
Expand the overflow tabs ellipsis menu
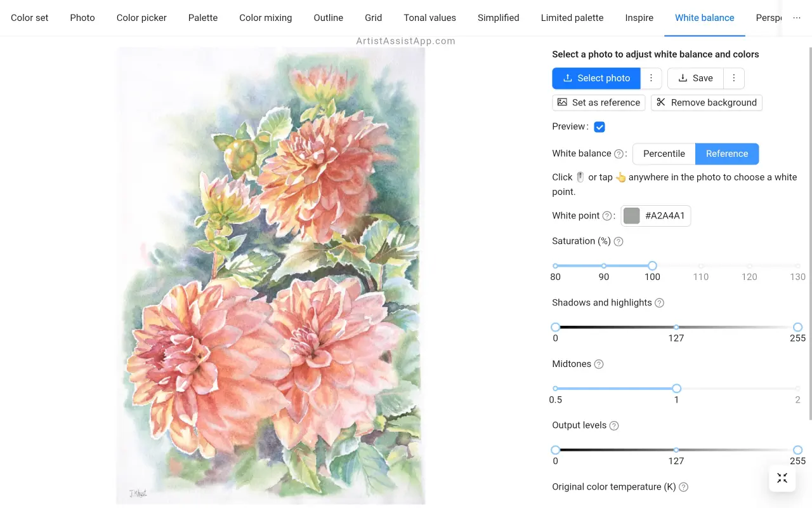tap(797, 18)
